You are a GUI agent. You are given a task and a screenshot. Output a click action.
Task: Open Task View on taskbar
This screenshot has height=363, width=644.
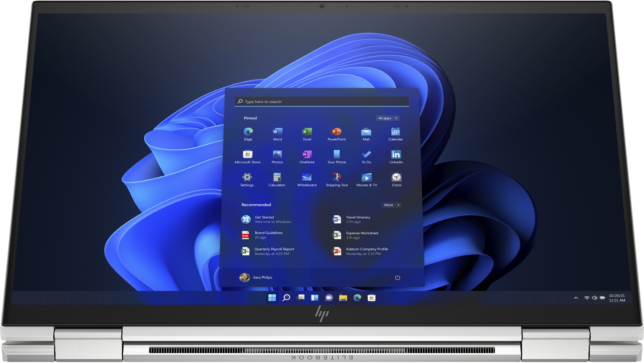301,298
